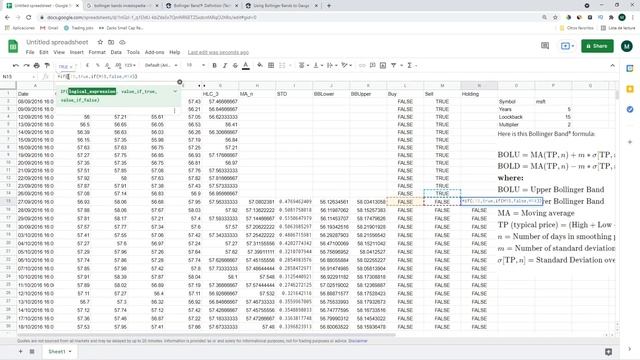Click the Functions sigma icon

tap(409, 65)
